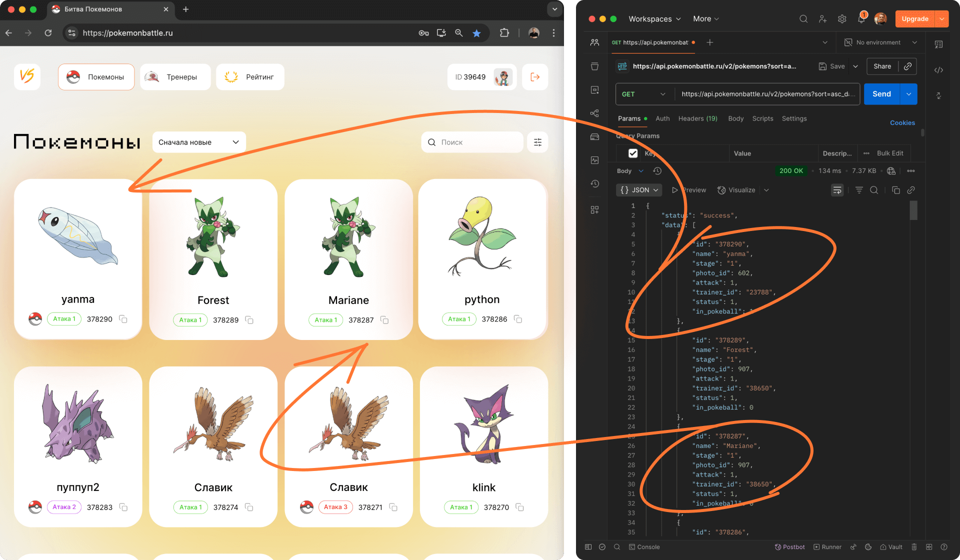Expand the GET method dropdown
The height and width of the screenshot is (560, 960).
coord(643,94)
